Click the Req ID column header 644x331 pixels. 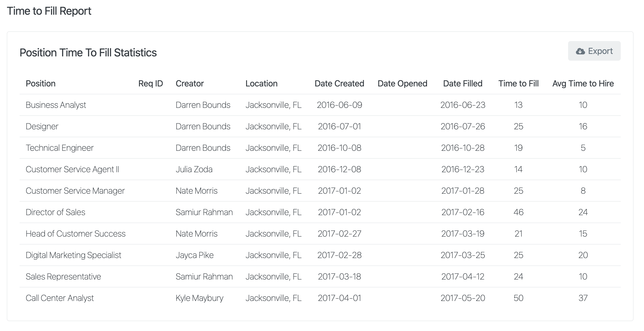[x=150, y=83]
